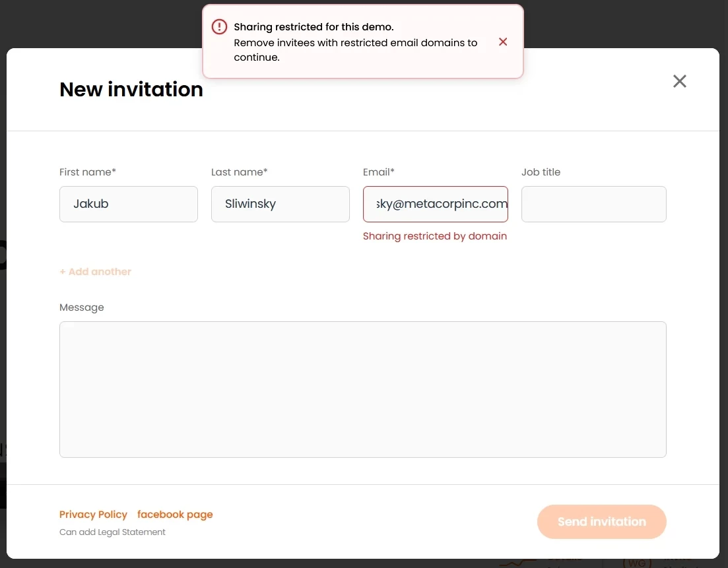Close the New invitation dialog
This screenshot has width=728, height=568.
tap(680, 81)
